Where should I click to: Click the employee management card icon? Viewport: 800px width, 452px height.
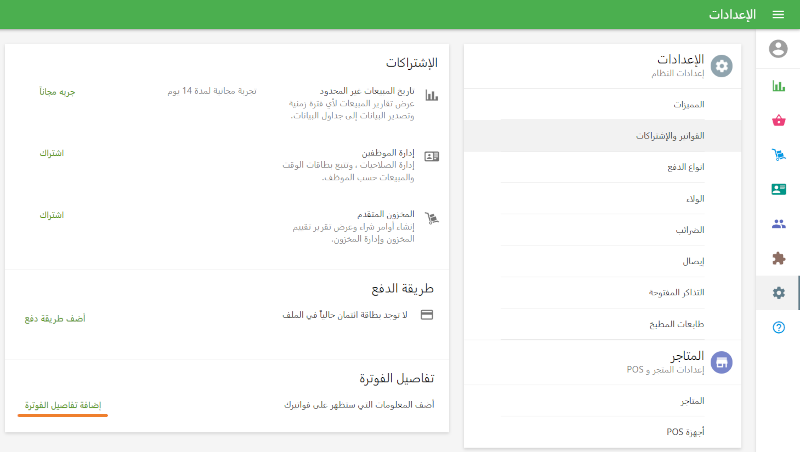tap(432, 156)
